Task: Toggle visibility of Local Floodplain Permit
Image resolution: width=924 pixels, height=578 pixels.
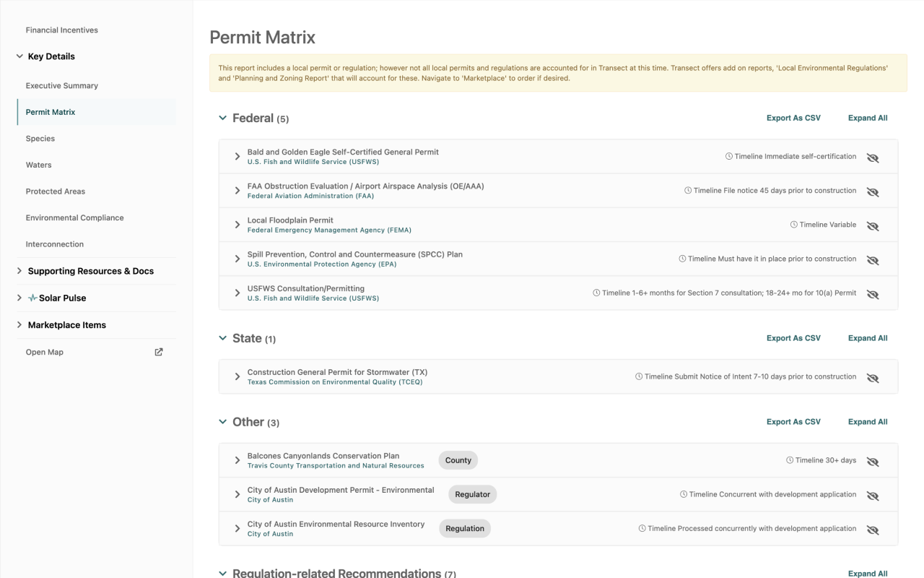Action: [873, 226]
